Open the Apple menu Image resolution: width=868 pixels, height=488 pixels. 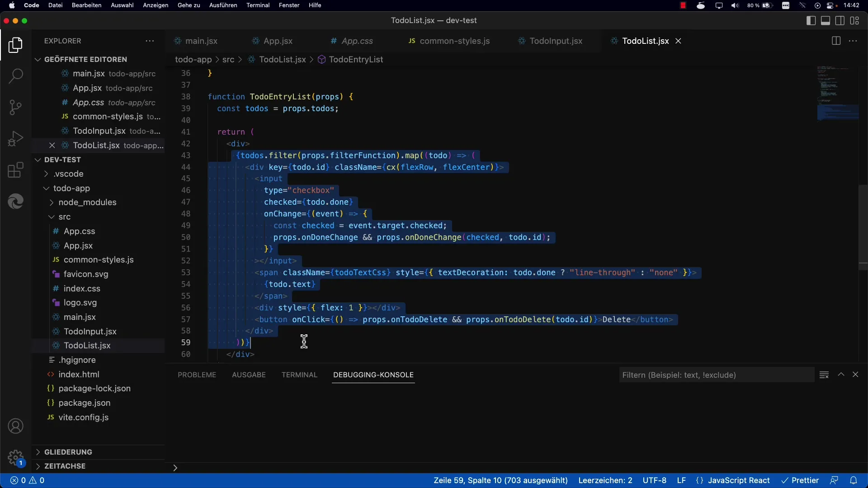click(12, 5)
